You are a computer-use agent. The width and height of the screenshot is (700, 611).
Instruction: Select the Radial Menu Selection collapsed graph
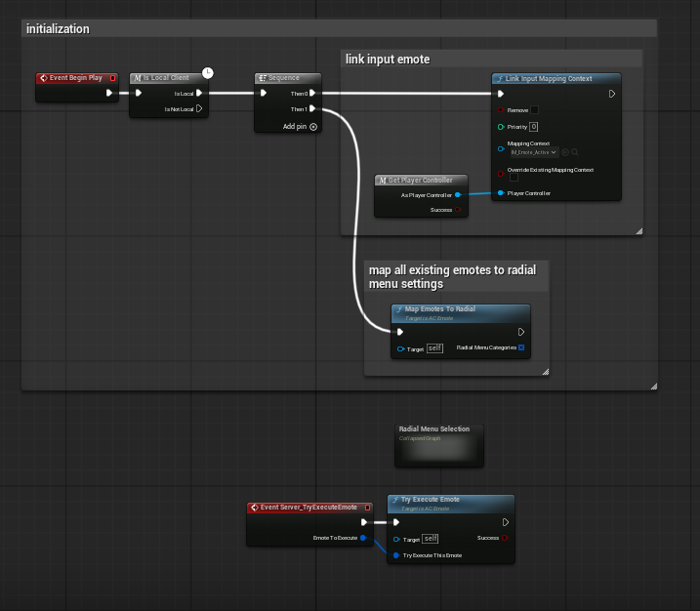tap(434, 444)
